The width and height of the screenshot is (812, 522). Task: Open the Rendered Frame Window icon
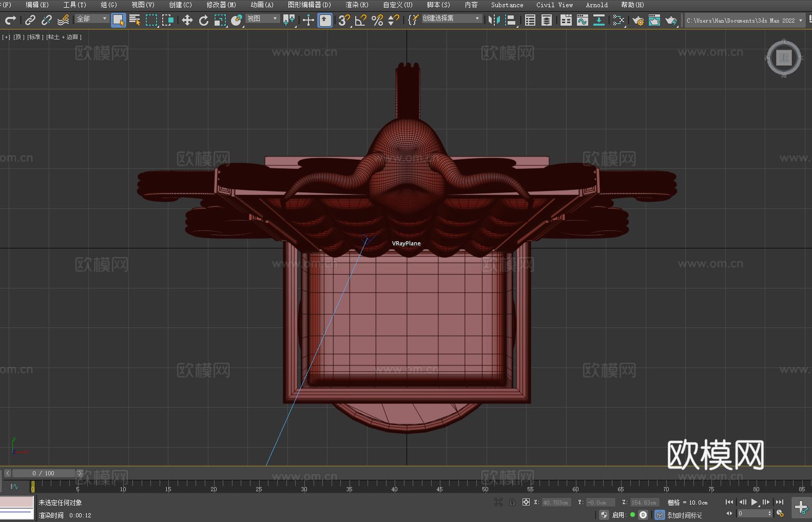pos(654,20)
